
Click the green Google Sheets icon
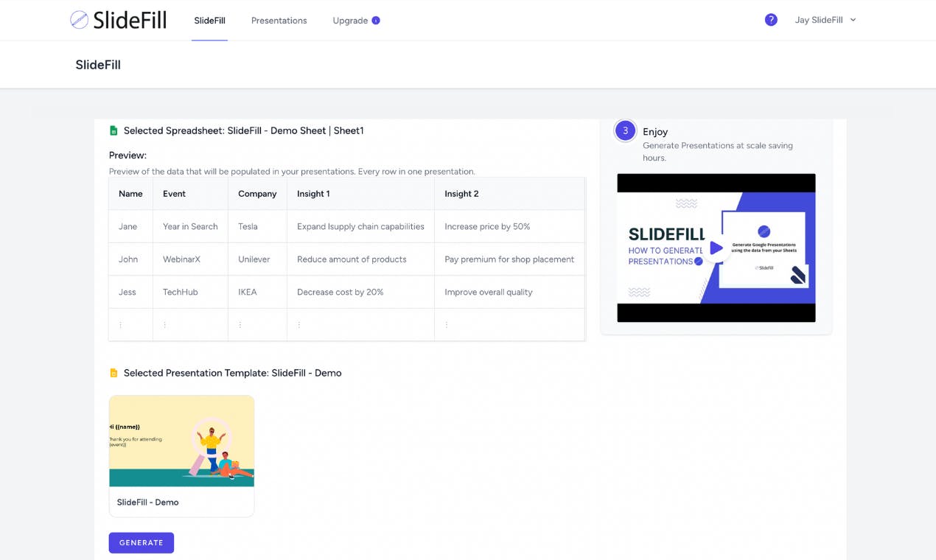pyautogui.click(x=113, y=130)
